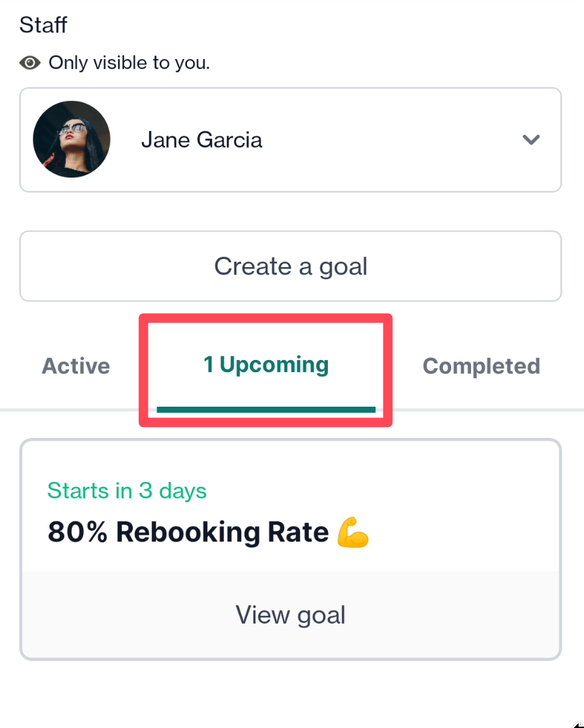Click the Jane Garcia name text

tap(201, 140)
